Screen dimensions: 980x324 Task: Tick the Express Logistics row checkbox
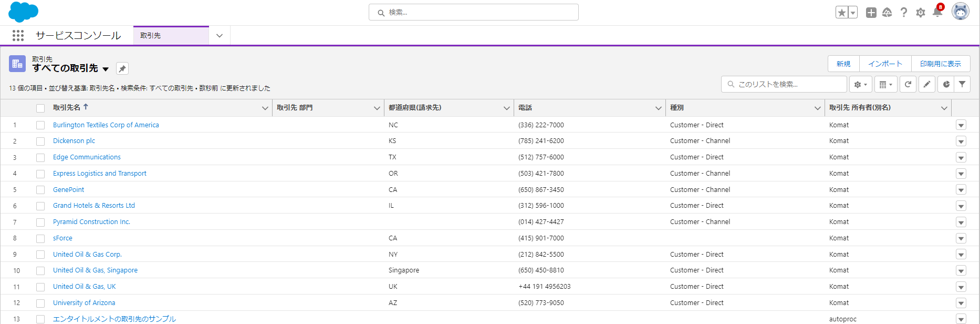coord(40,174)
